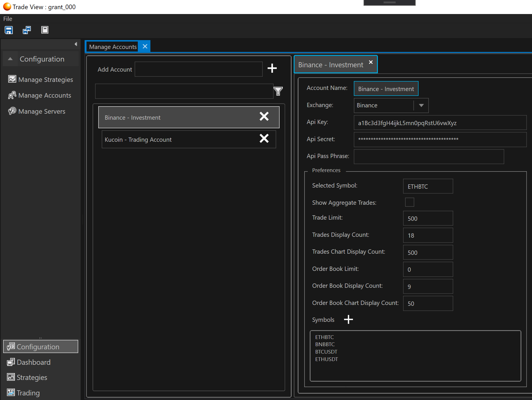Click the Save icon in the toolbar
This screenshot has height=400, width=532.
click(9, 30)
